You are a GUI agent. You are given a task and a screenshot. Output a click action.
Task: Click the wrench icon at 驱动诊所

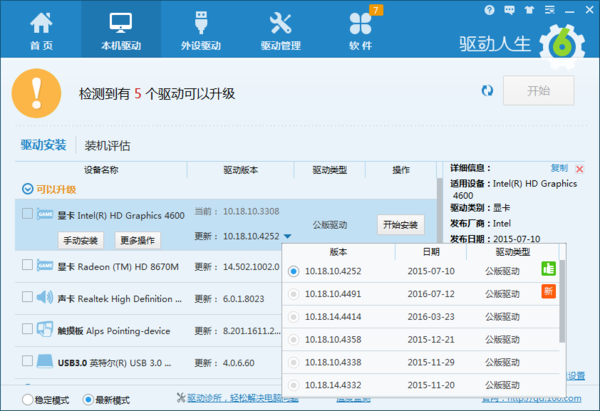pyautogui.click(x=181, y=398)
